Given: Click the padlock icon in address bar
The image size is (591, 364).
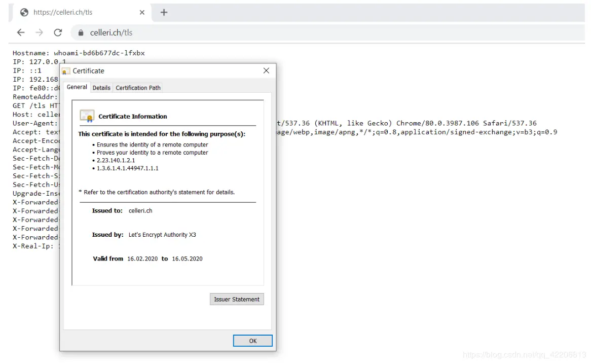Looking at the screenshot, I should (81, 33).
